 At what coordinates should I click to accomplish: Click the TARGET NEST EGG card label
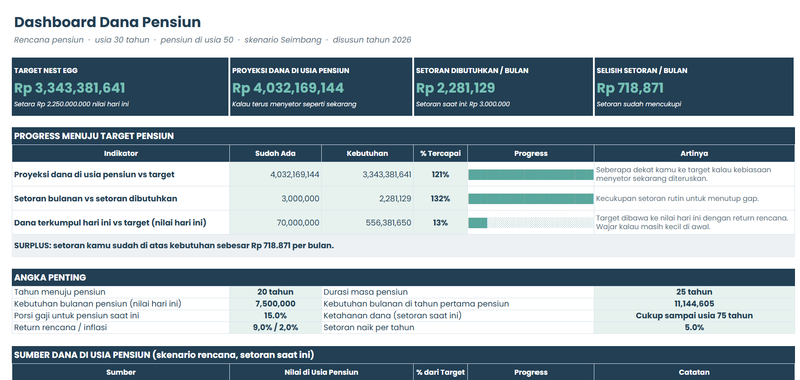(x=46, y=71)
